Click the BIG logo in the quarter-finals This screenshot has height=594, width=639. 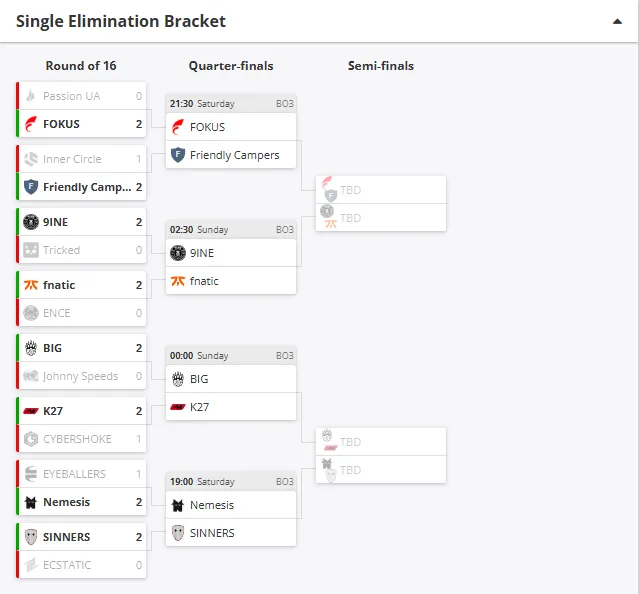click(178, 379)
